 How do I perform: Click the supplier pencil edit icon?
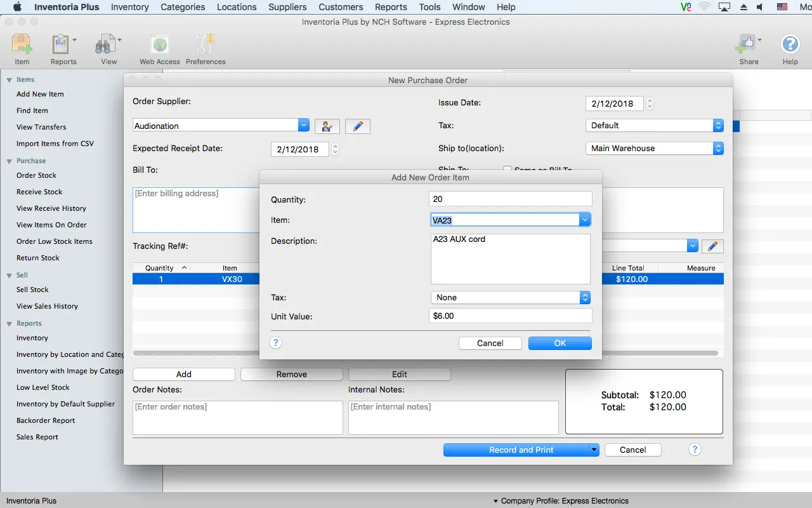pos(358,126)
